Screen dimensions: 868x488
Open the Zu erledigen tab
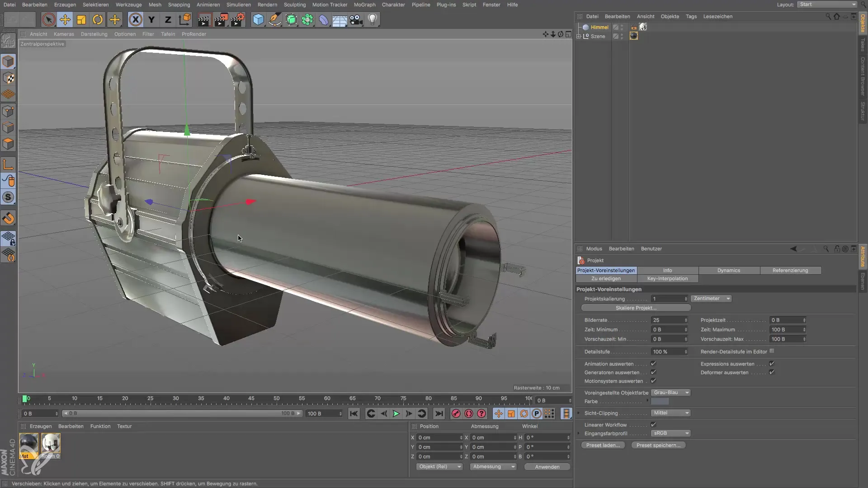(x=606, y=279)
